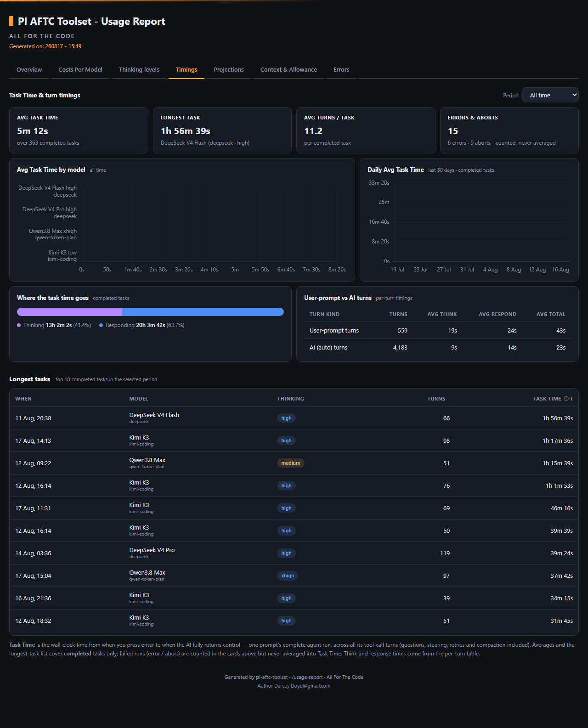Click the 12 Aug, 09:22 row date

pyautogui.click(x=33, y=463)
